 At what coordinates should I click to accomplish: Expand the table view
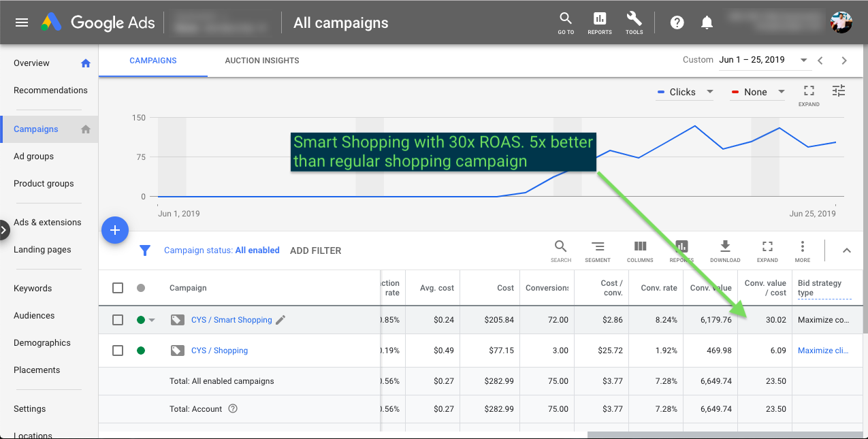coord(767,250)
